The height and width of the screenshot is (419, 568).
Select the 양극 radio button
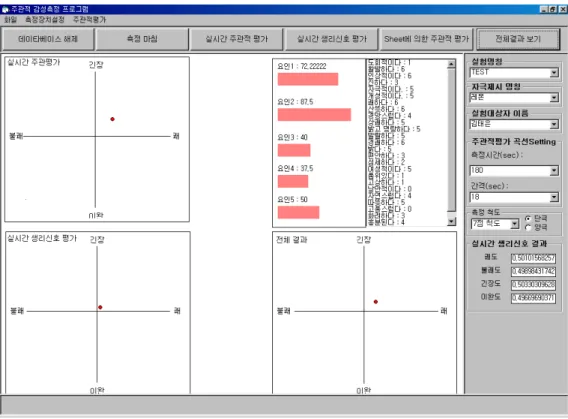click(528, 227)
